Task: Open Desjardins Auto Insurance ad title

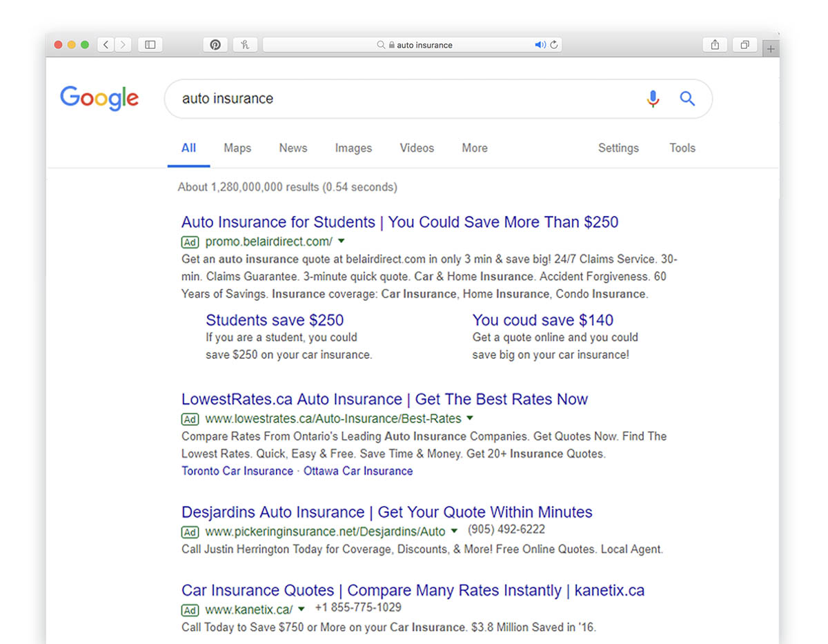Action: coord(386,512)
